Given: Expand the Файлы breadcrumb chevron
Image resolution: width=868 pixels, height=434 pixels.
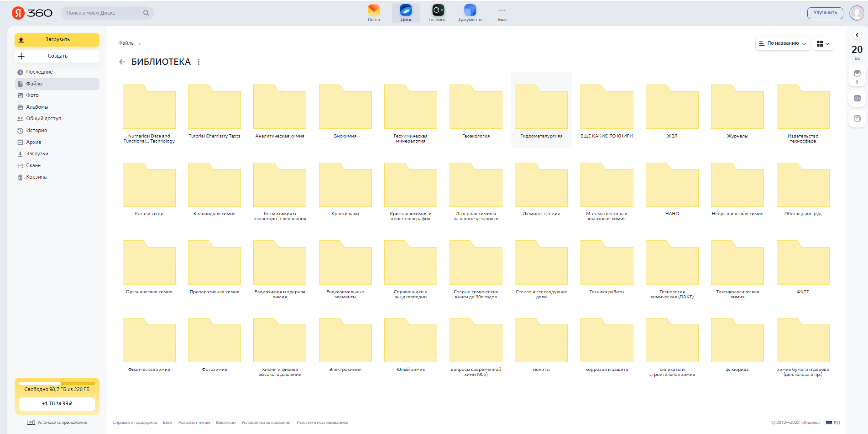Looking at the screenshot, I should [x=140, y=44].
